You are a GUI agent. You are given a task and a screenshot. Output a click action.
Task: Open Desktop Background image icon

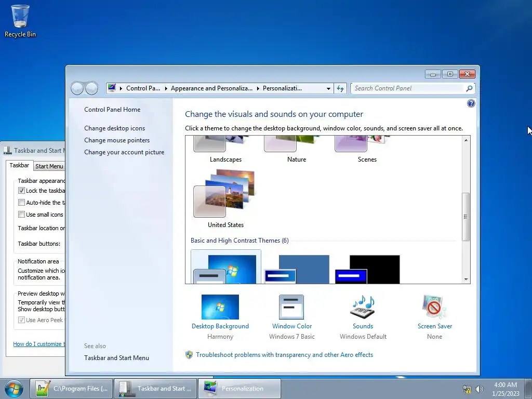click(220, 307)
